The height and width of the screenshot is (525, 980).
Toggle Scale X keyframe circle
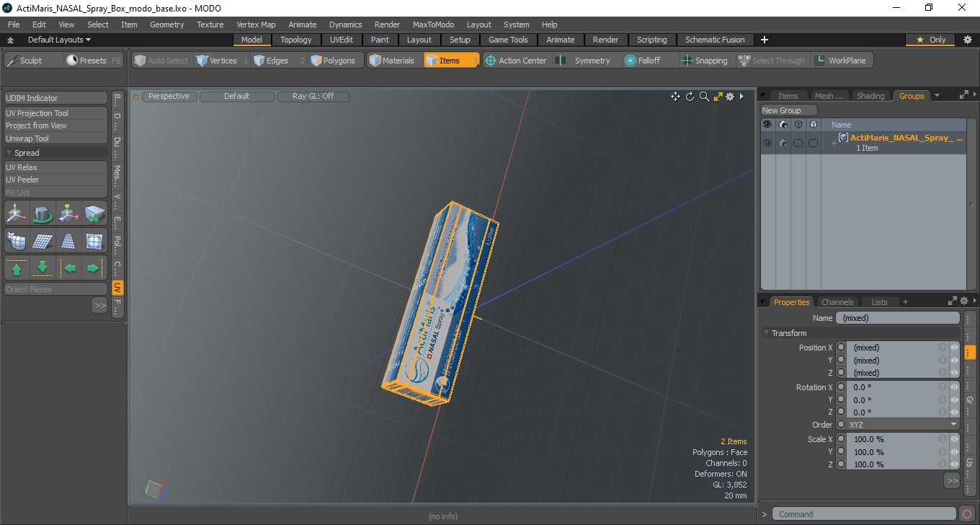click(841, 439)
